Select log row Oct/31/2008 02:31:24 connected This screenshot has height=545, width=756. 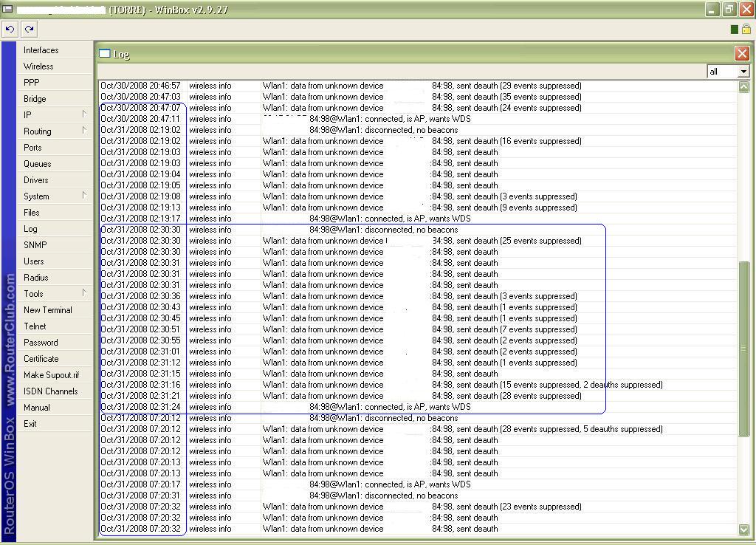tap(418, 407)
